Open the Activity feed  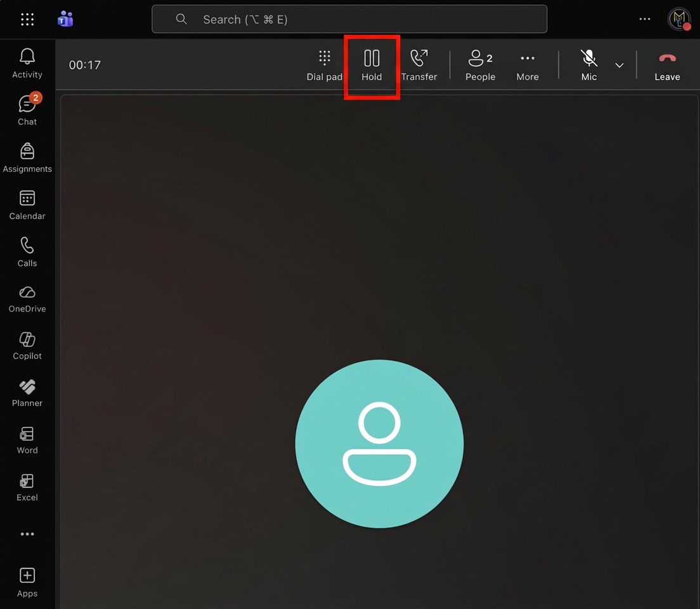click(x=27, y=63)
